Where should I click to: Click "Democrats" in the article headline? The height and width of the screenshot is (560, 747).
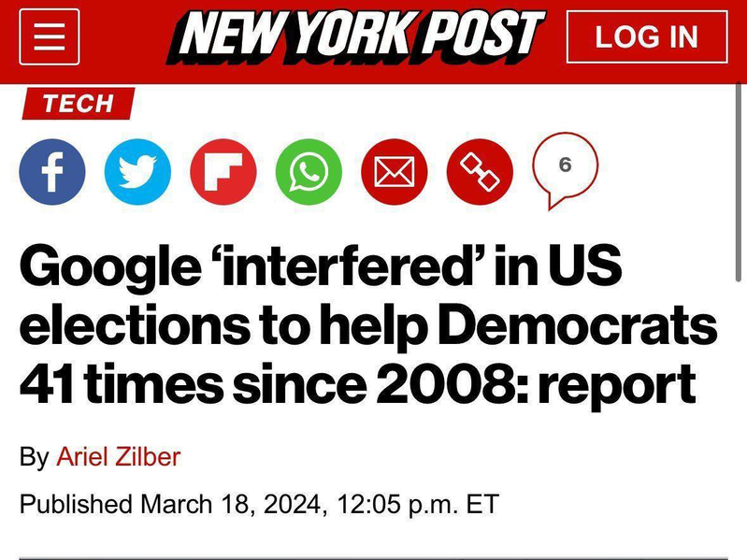click(578, 323)
